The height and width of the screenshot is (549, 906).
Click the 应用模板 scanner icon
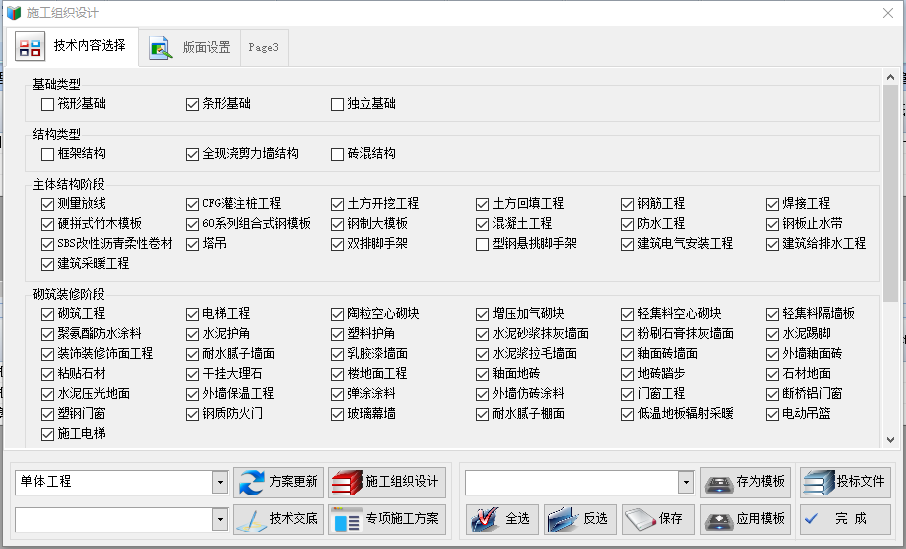tap(719, 520)
